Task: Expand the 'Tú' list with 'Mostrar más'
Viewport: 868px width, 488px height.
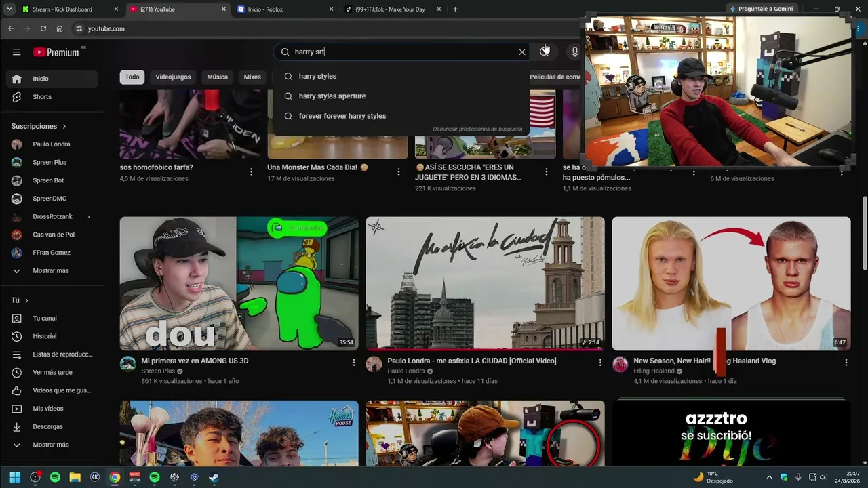Action: click(x=52, y=445)
